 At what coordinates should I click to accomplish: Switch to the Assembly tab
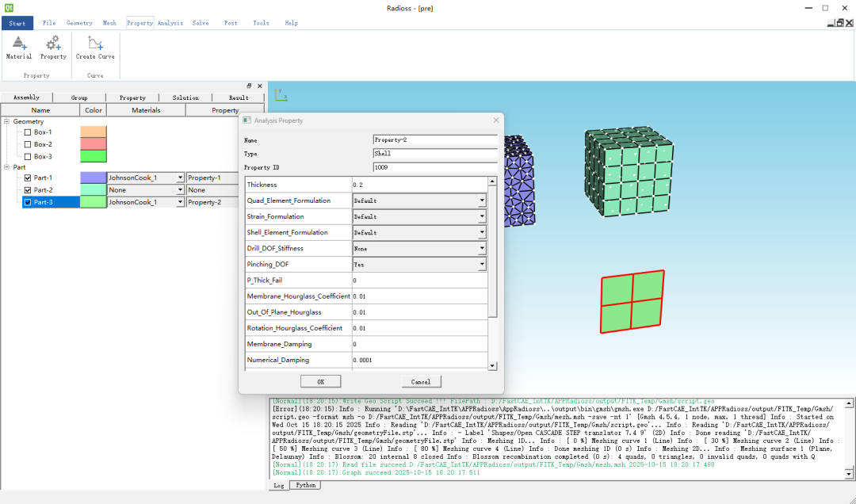(x=26, y=97)
